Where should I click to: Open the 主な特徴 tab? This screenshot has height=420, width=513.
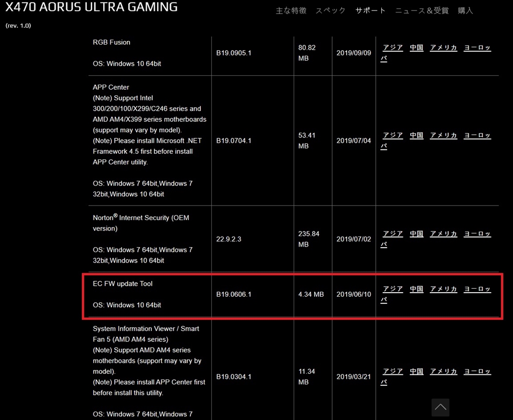(291, 11)
